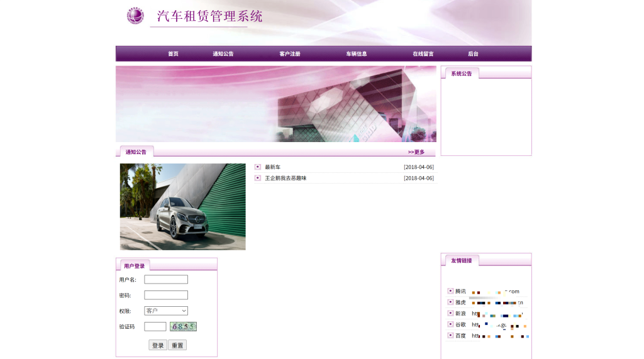Focus the 用户名 input field

point(166,279)
